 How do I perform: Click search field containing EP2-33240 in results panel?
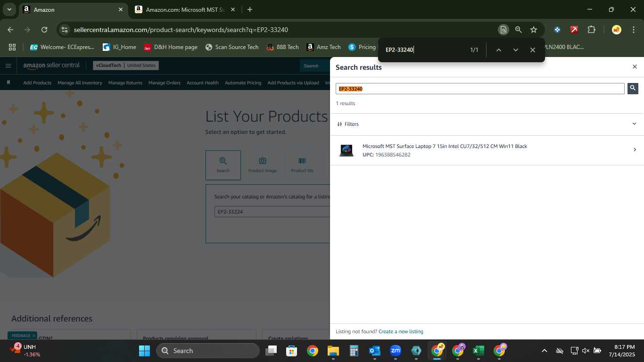click(480, 89)
